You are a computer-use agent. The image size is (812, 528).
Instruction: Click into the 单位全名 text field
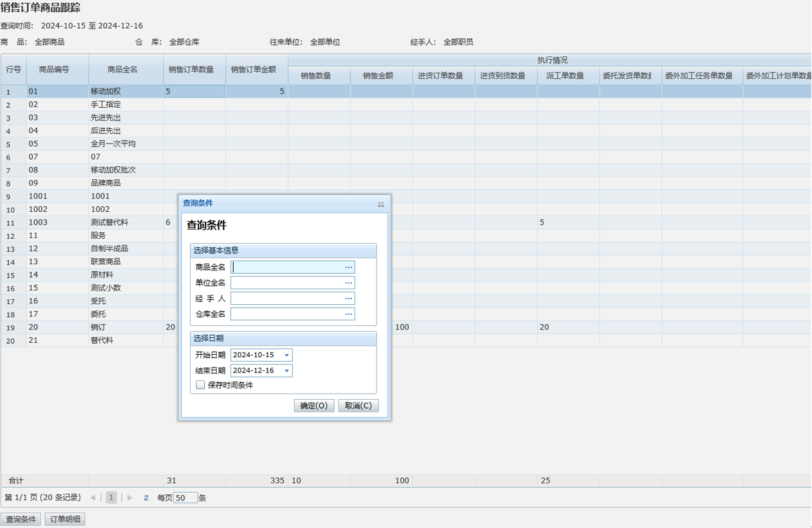pyautogui.click(x=287, y=283)
